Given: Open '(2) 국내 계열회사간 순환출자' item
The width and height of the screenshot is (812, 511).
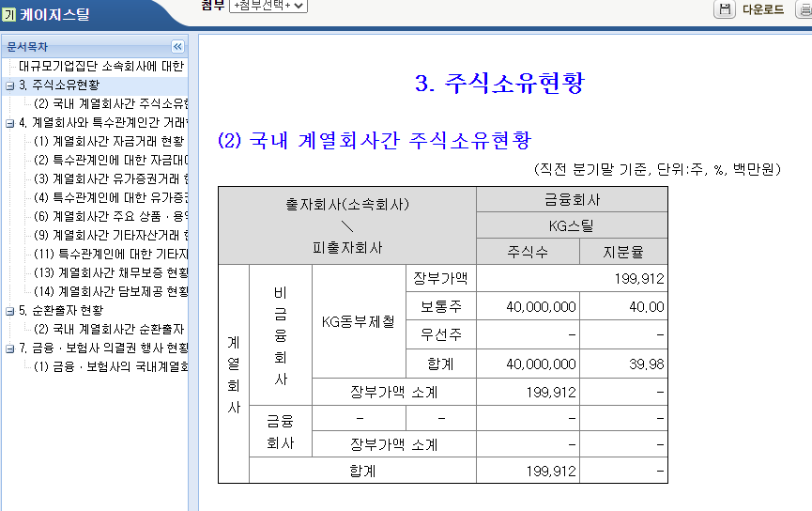Looking at the screenshot, I should [109, 329].
